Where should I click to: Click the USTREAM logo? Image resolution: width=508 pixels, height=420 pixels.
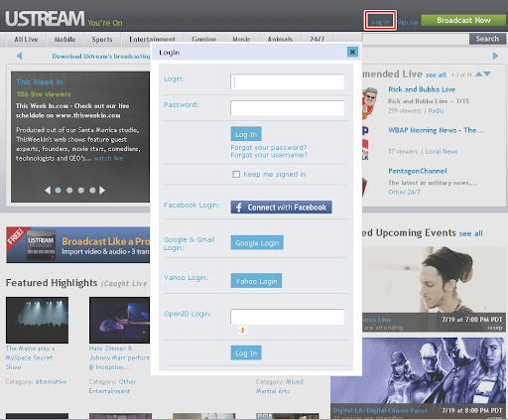point(45,19)
